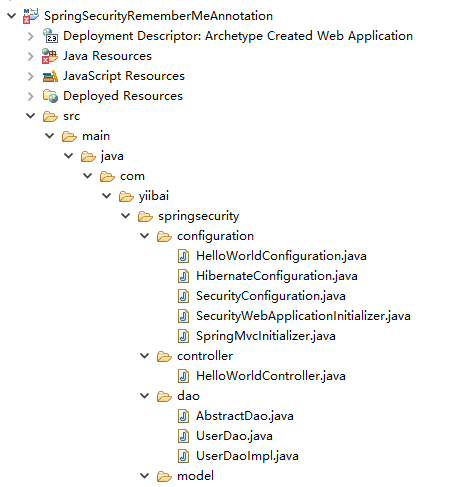Click the UserDaoImpl.java file icon
Viewport: 456px width, 487px height.
pyautogui.click(x=183, y=456)
